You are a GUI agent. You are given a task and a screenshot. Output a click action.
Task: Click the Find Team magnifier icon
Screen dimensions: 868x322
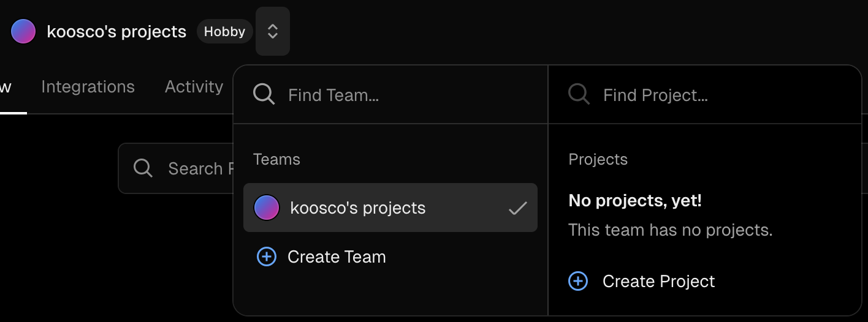tap(264, 95)
